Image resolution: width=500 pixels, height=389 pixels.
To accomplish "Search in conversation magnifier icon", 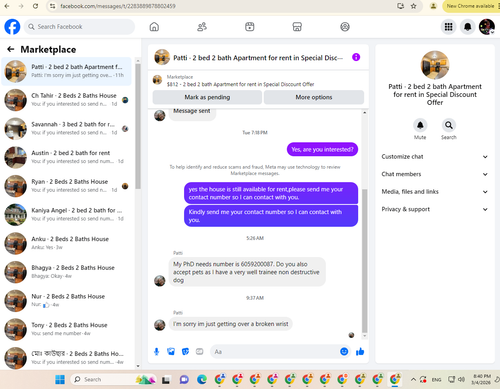I will click(x=449, y=125).
